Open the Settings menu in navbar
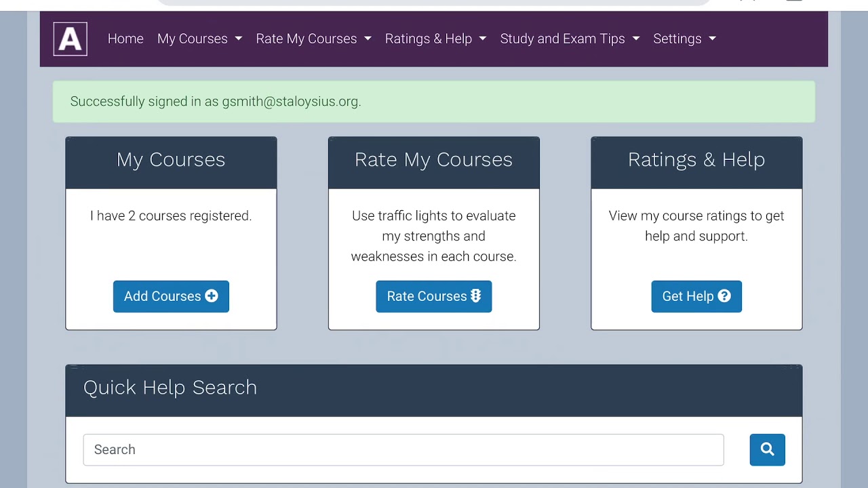The image size is (868, 488). (684, 39)
